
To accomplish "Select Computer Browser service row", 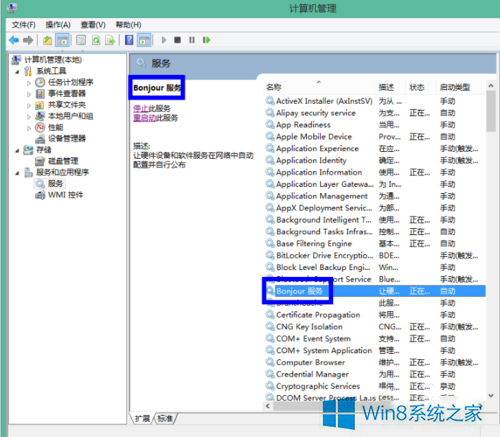I will 375,362.
